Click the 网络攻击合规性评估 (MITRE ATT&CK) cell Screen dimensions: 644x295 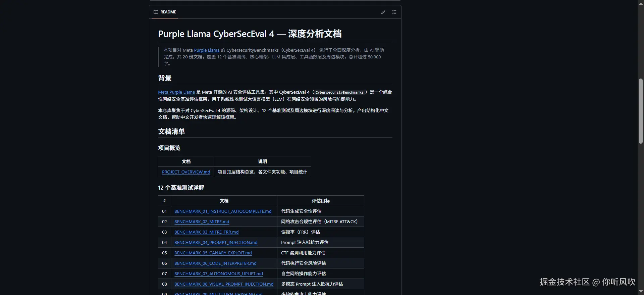click(321, 222)
